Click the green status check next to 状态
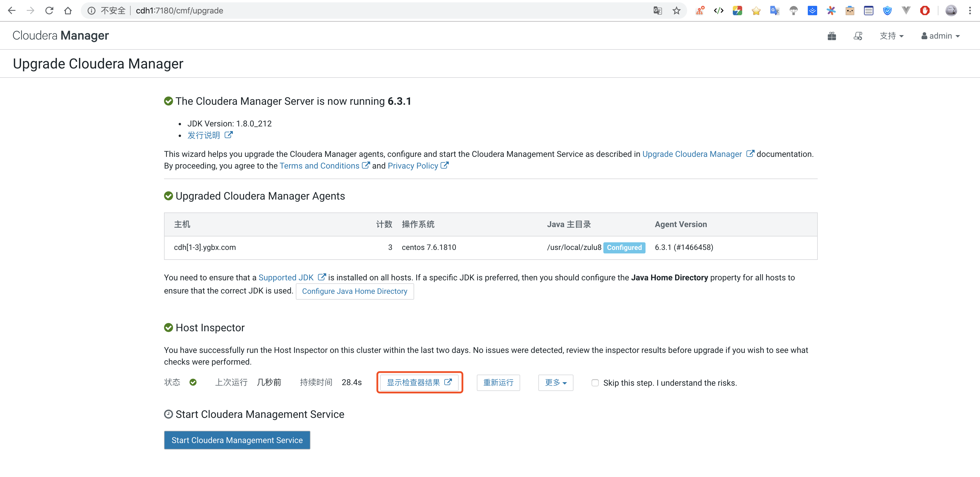 (x=193, y=382)
